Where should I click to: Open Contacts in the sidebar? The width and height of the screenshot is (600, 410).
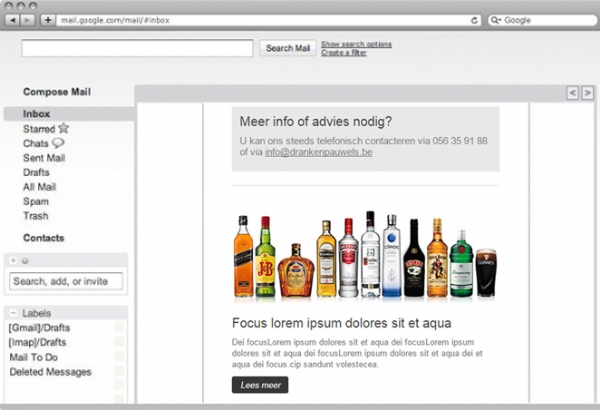(44, 238)
